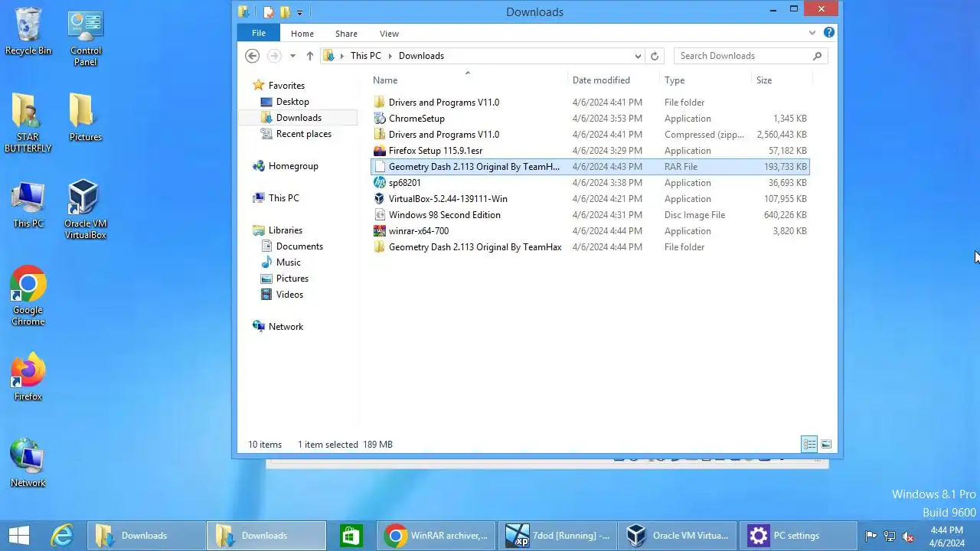The image size is (980, 551).
Task: Open the Recycle Bin desktop icon
Action: pyautogui.click(x=28, y=32)
